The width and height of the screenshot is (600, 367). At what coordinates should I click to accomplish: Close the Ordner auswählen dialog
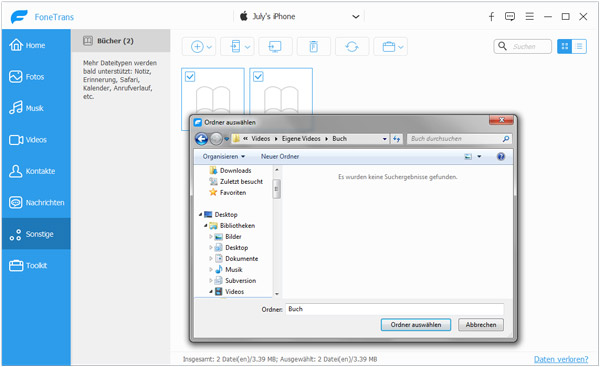(501, 120)
